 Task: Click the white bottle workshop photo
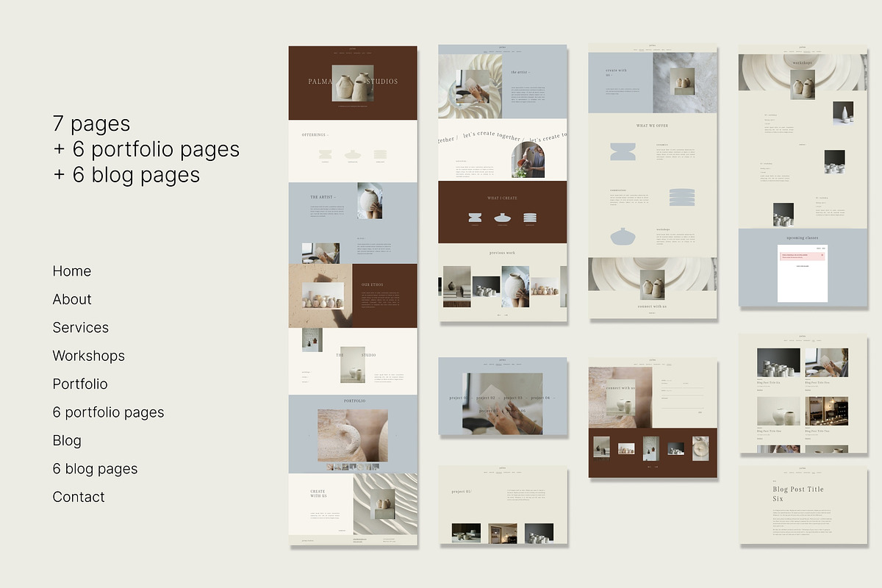(843, 113)
